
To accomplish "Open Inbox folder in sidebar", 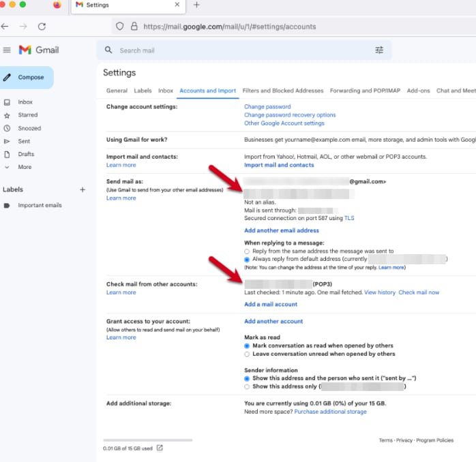I will [x=25, y=102].
